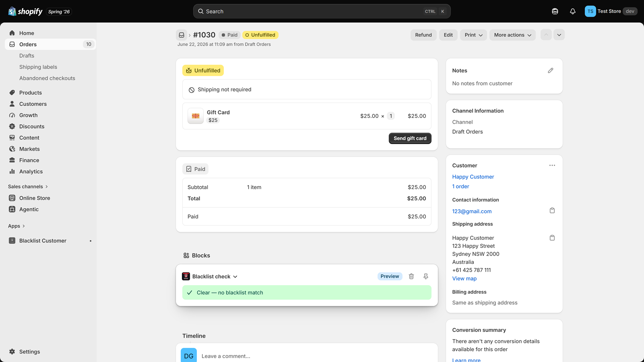The image size is (644, 362).
Task: Expand the Apps section
Action: click(17, 226)
